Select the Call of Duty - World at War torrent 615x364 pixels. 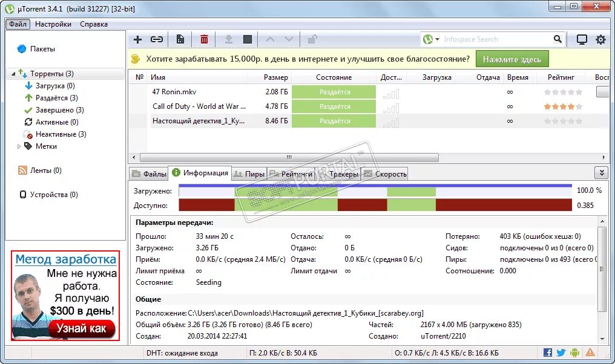[x=369, y=106]
